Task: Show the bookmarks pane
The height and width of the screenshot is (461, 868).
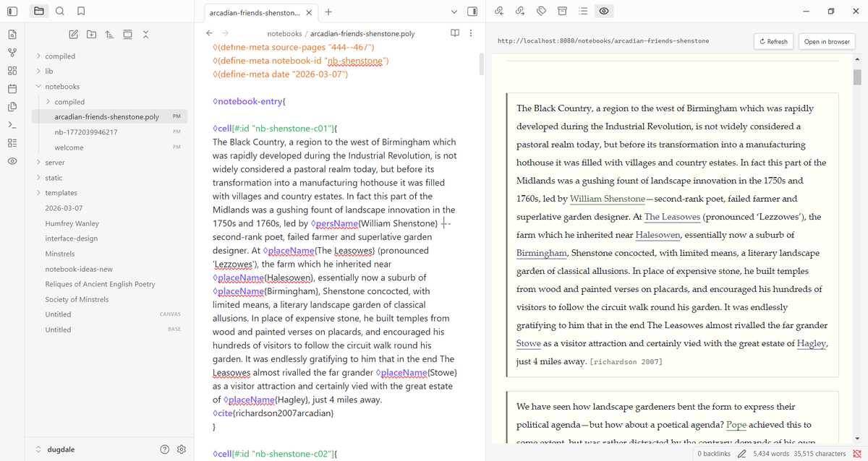Action: (x=80, y=11)
